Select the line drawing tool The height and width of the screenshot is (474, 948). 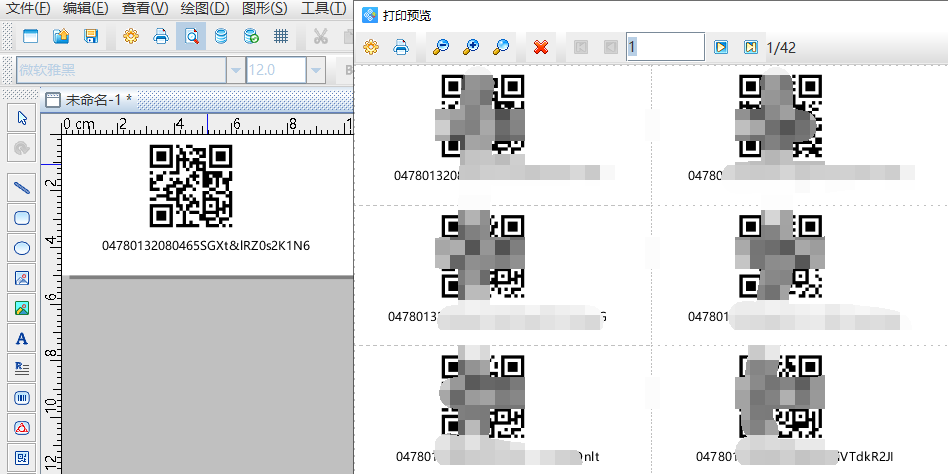pyautogui.click(x=22, y=187)
